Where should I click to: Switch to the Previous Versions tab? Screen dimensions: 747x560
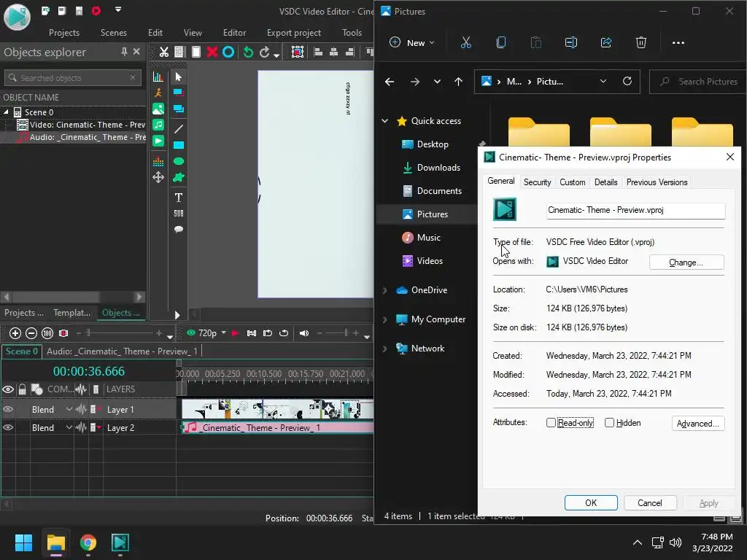tap(657, 182)
